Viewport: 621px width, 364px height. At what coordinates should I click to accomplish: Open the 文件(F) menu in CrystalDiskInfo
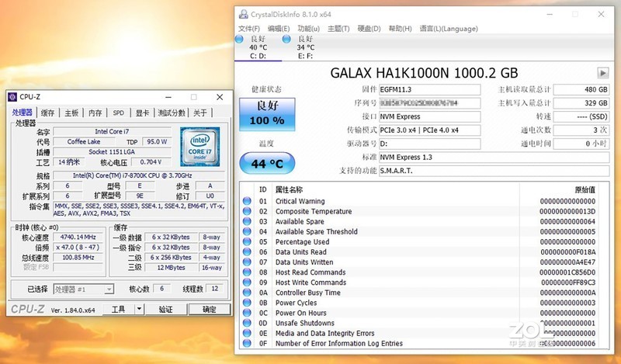(x=248, y=29)
